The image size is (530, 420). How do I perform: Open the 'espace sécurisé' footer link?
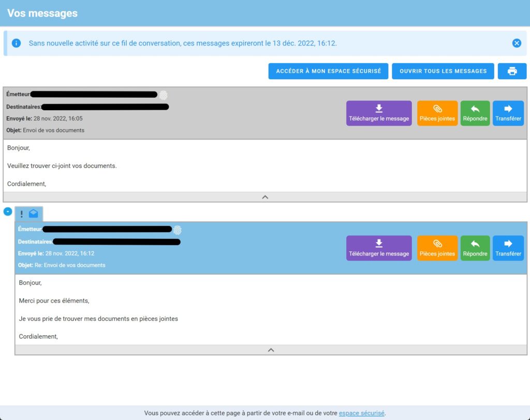tap(361, 413)
